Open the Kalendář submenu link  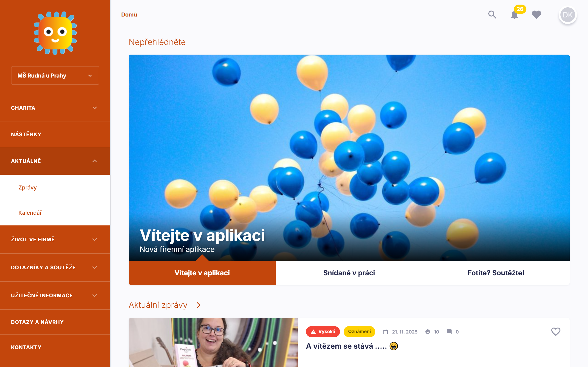(x=30, y=213)
